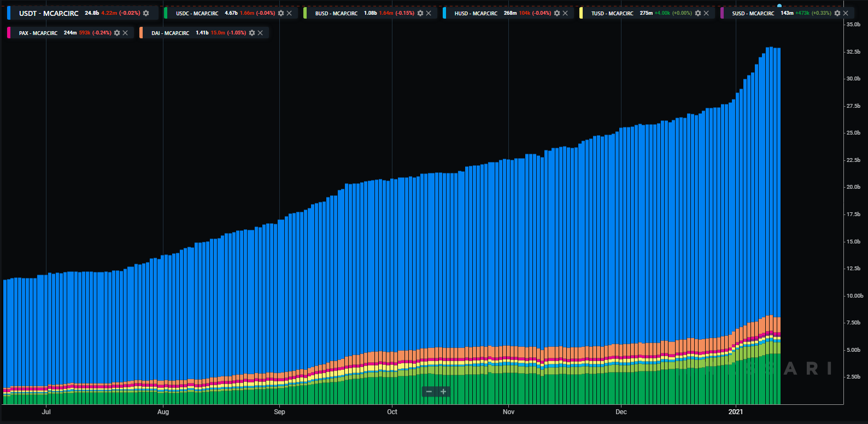868x424 pixels.
Task: Zoom out the chart with minus button
Action: pyautogui.click(x=429, y=392)
